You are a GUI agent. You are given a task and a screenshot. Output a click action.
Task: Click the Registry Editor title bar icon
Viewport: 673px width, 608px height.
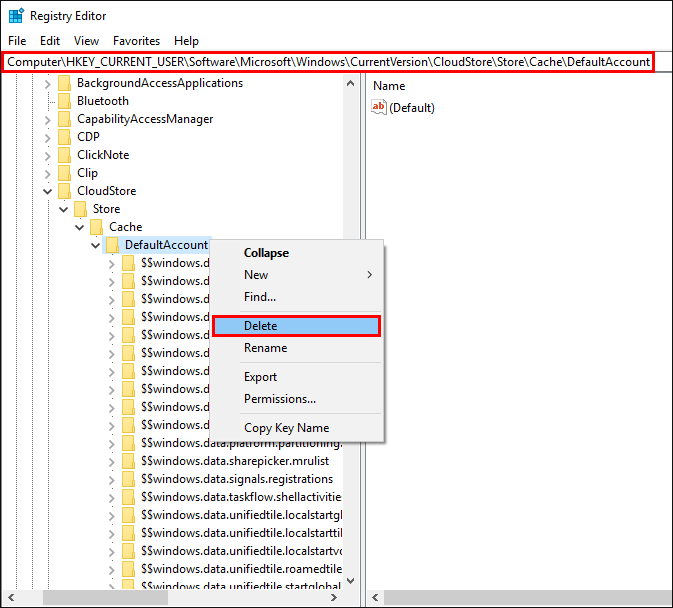click(x=16, y=16)
